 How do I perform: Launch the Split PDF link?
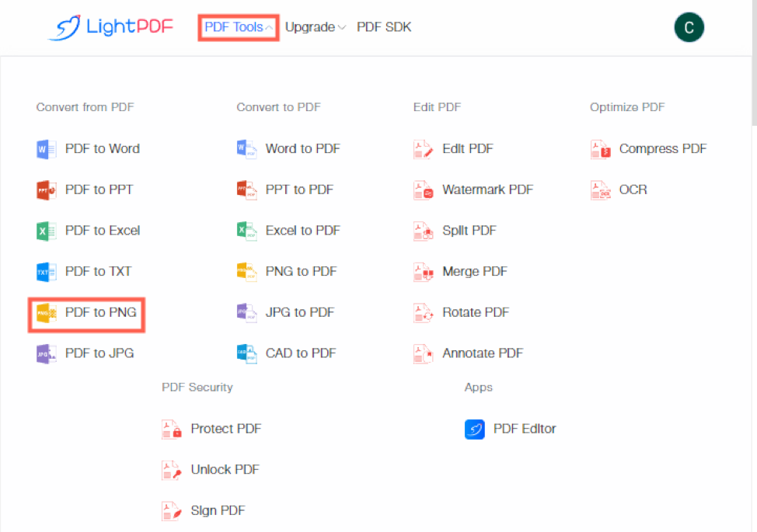[469, 231]
